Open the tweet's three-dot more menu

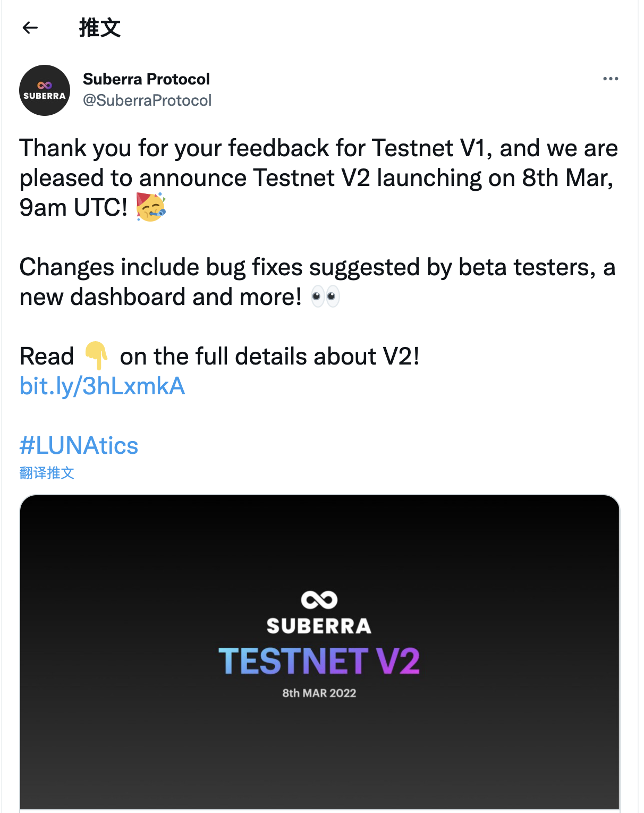[611, 79]
